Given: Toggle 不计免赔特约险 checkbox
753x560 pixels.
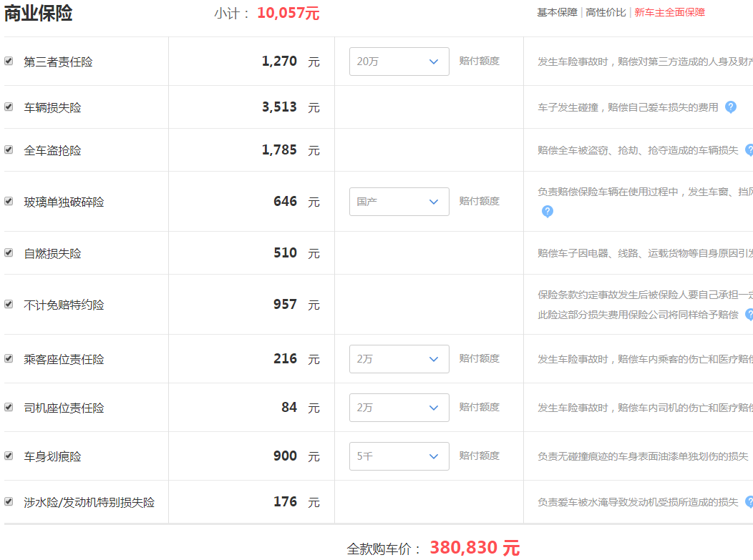Looking at the screenshot, I should pos(9,304).
